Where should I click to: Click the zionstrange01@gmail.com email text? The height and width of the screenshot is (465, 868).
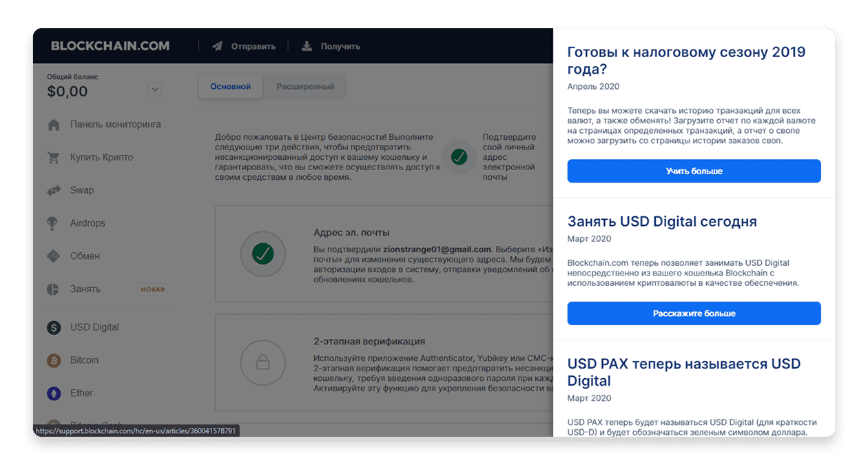436,249
